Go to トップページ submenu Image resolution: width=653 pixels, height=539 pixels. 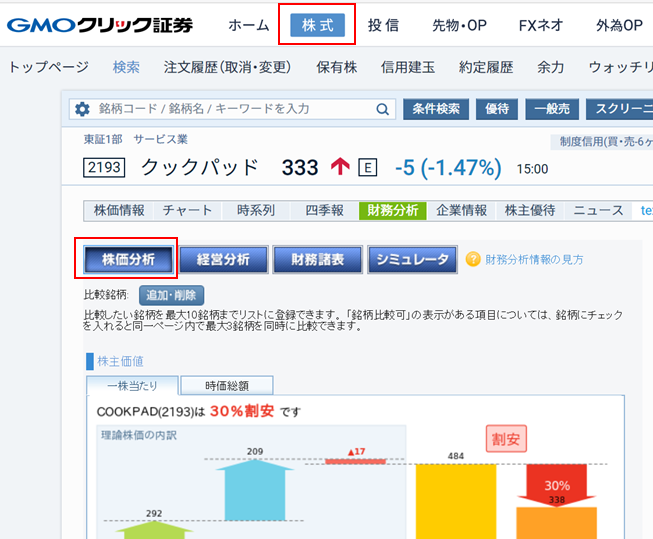[48, 67]
